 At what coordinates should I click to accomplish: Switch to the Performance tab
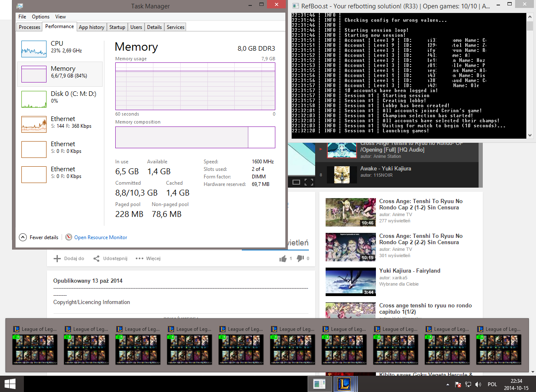(x=60, y=26)
